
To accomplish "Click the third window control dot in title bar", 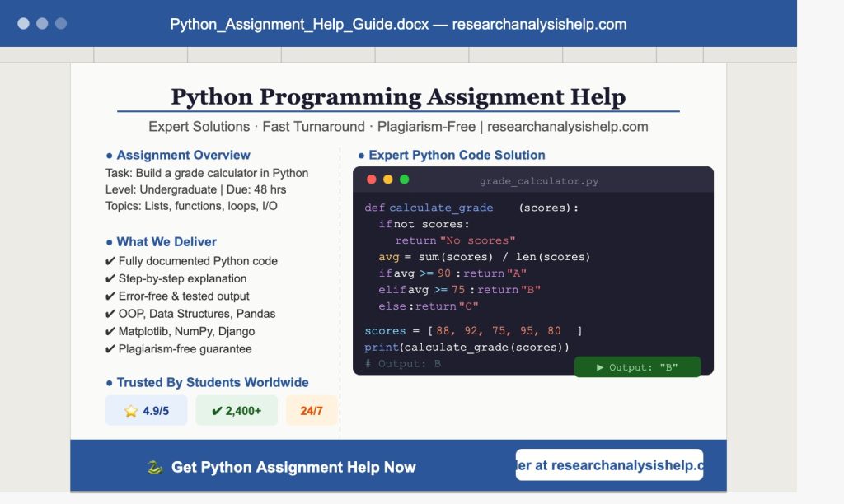I will [x=61, y=24].
